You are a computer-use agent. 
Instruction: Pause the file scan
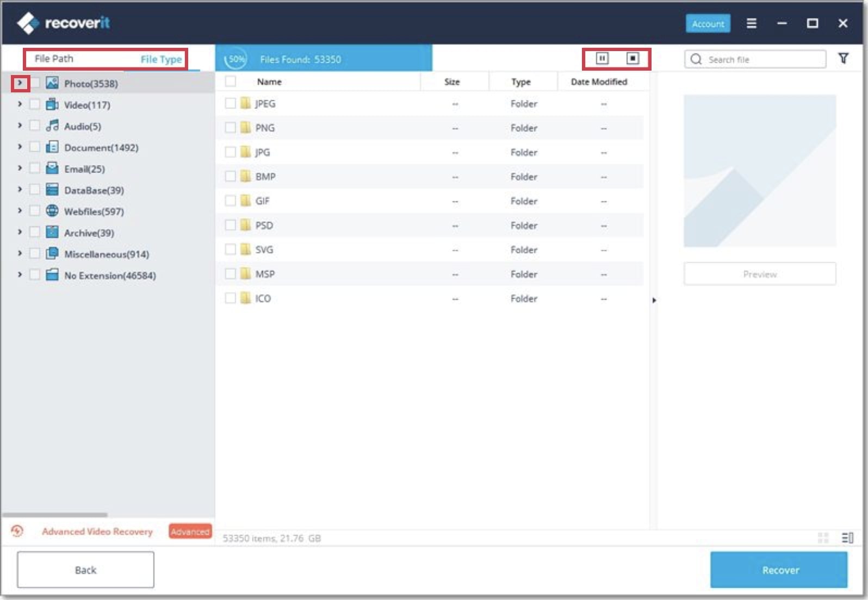[x=602, y=58]
